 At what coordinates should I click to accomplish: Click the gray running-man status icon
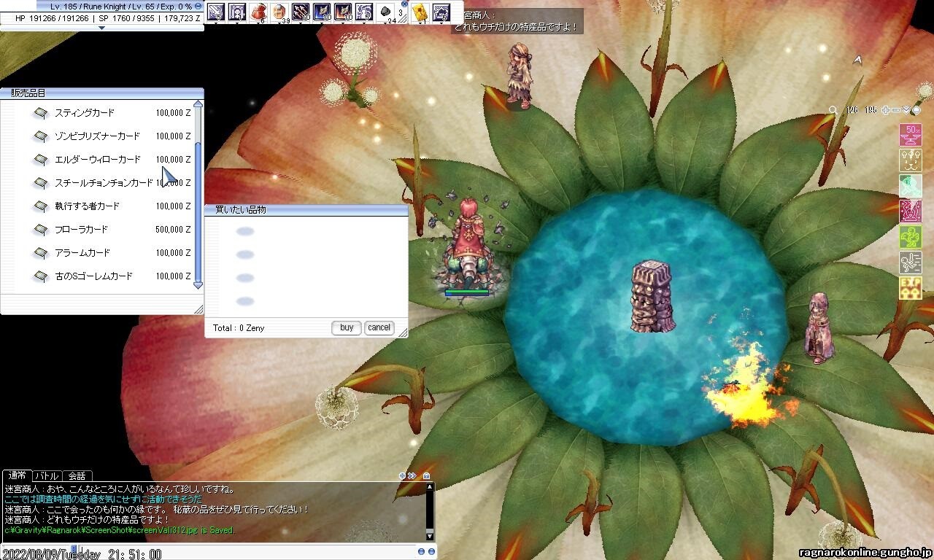pyautogui.click(x=911, y=262)
